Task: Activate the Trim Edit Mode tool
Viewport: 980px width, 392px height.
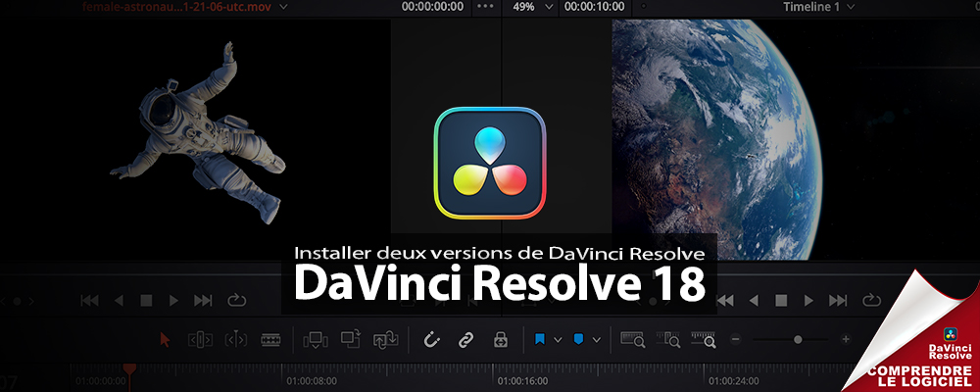Action: [200, 339]
